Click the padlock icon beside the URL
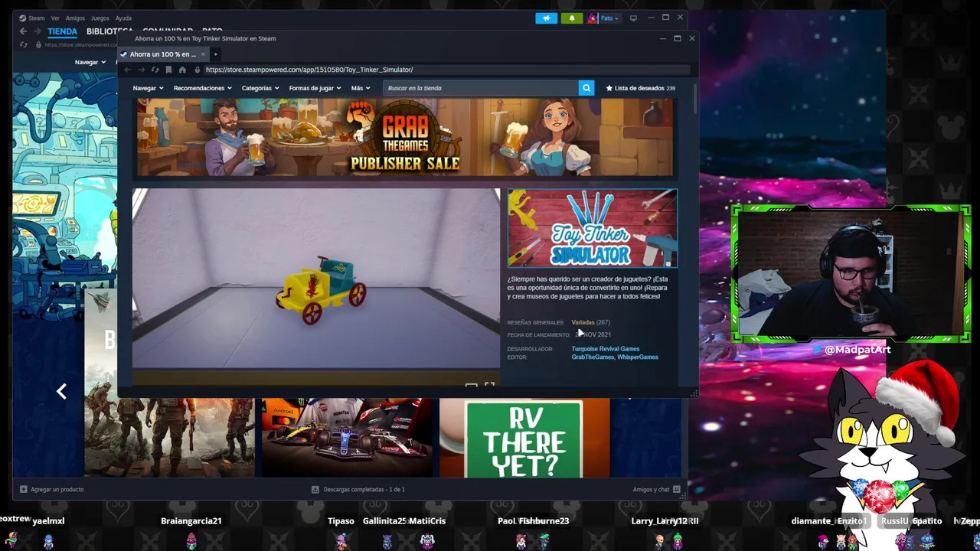980x551 pixels. coord(198,70)
